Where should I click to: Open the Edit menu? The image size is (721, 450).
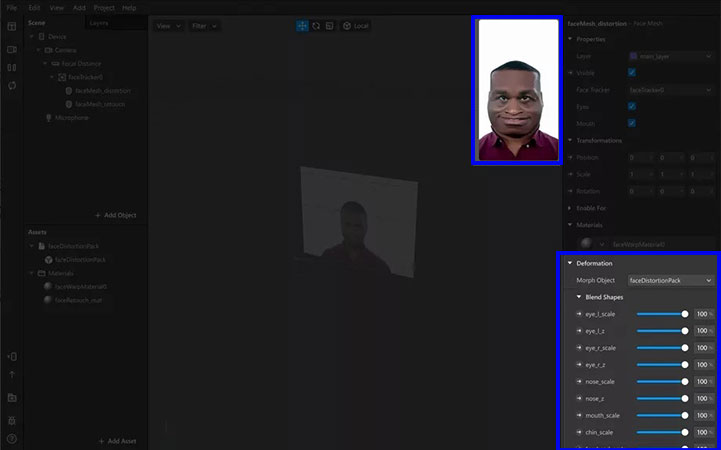point(34,8)
